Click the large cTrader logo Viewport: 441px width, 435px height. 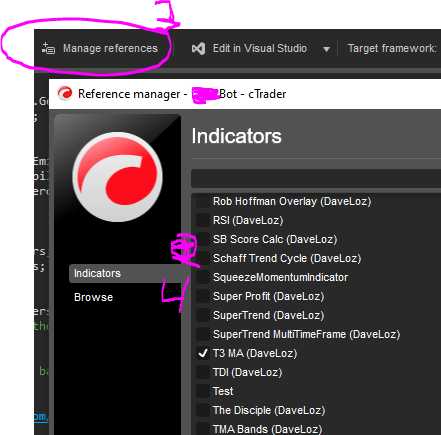[x=118, y=177]
